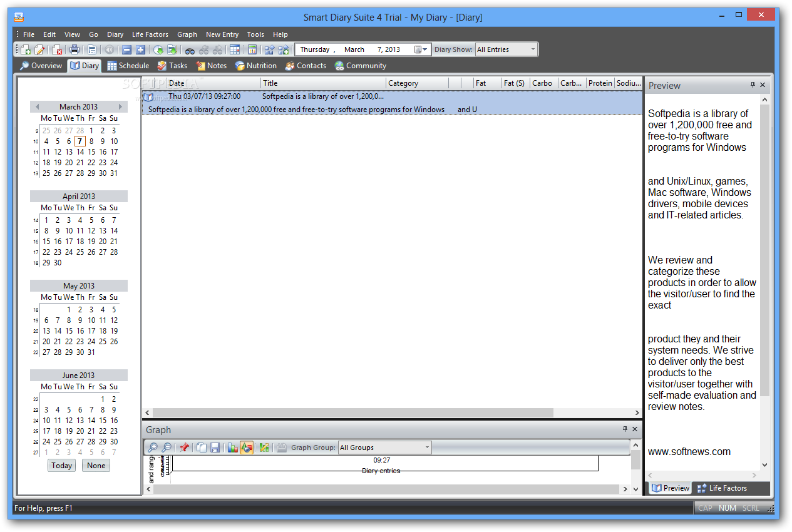Viewport: 792px width, 532px height.
Task: Click the edit entry pencil icon
Action: pyautogui.click(x=39, y=50)
